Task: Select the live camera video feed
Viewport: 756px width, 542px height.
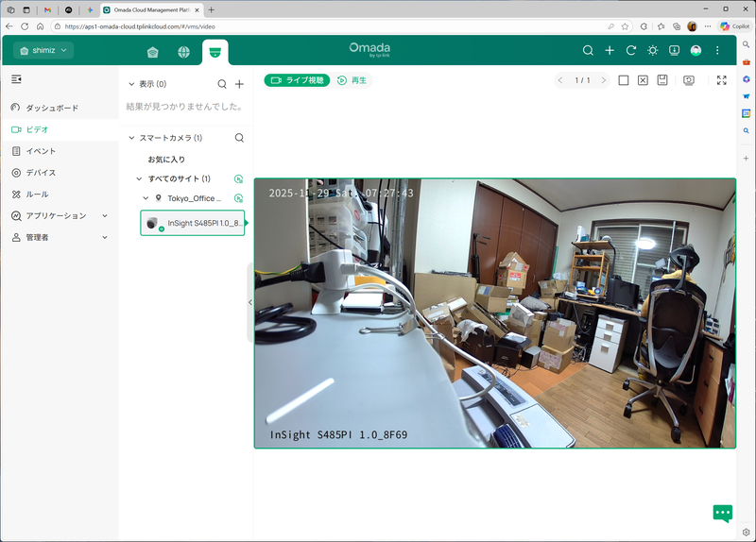Action: point(495,313)
